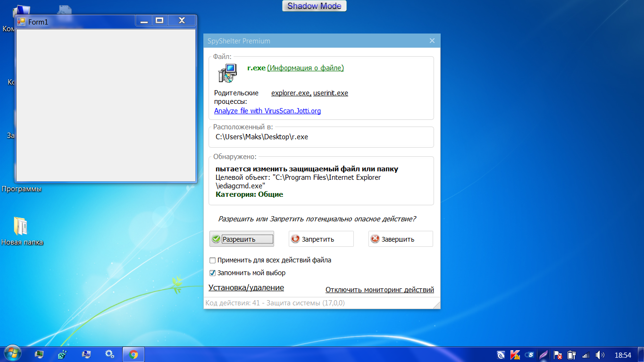Click the Код действия: 41 status text

275,303
